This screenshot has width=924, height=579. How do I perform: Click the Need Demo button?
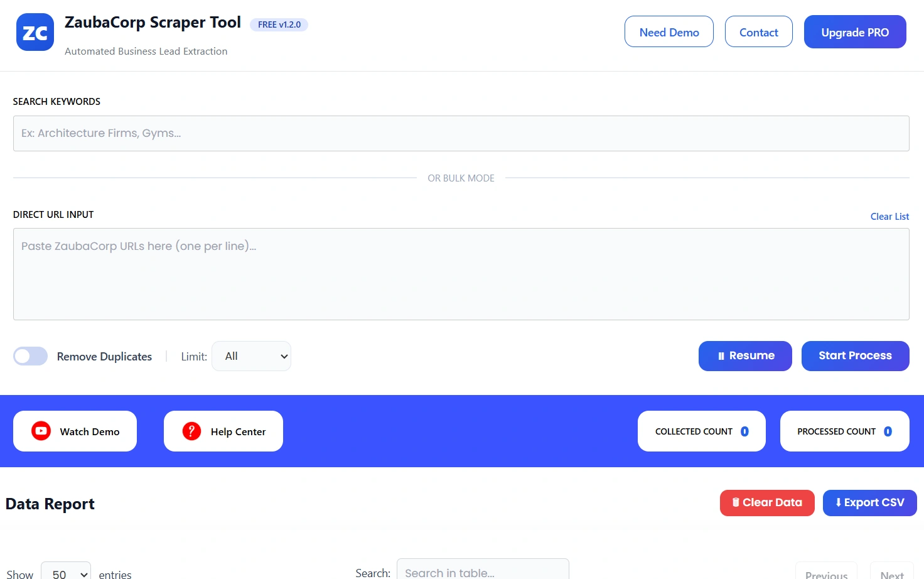(x=669, y=32)
